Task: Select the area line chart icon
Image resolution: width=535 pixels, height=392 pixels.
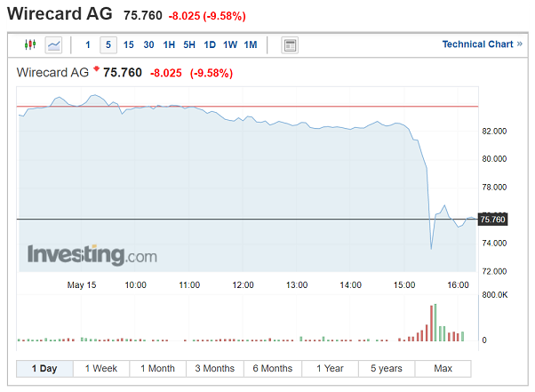Action: coord(53,44)
